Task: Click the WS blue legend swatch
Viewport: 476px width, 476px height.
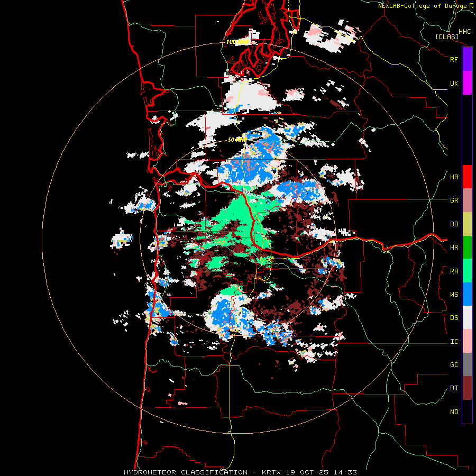Action: 467,294
